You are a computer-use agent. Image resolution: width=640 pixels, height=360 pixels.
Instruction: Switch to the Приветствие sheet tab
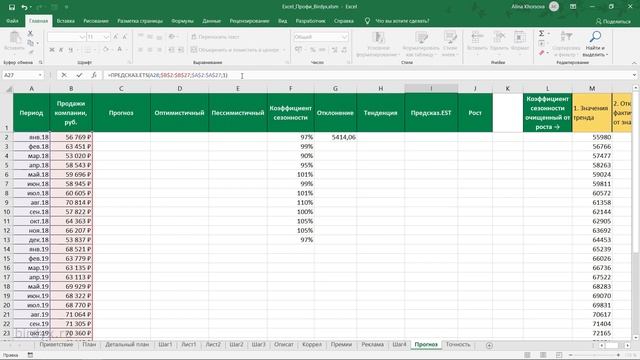56,345
